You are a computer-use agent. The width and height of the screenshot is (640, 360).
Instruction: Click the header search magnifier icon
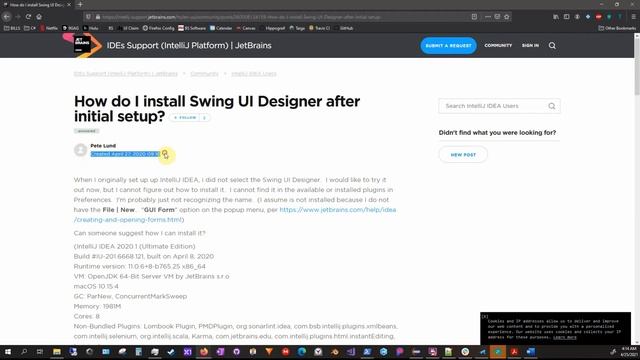(552, 45)
